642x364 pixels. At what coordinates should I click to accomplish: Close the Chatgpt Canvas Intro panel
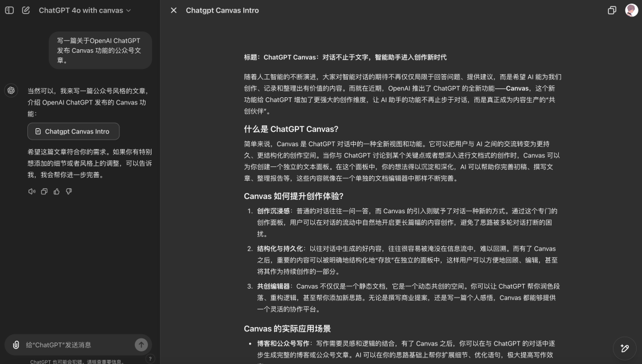coord(174,10)
